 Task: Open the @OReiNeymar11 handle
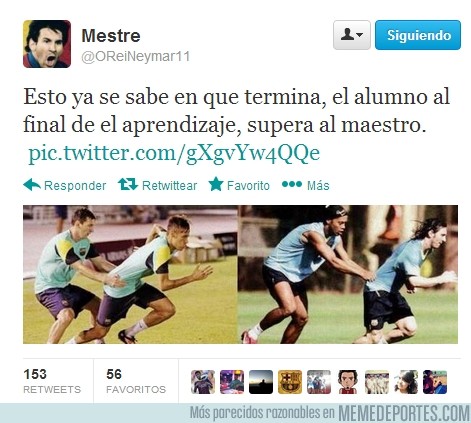[x=136, y=56]
